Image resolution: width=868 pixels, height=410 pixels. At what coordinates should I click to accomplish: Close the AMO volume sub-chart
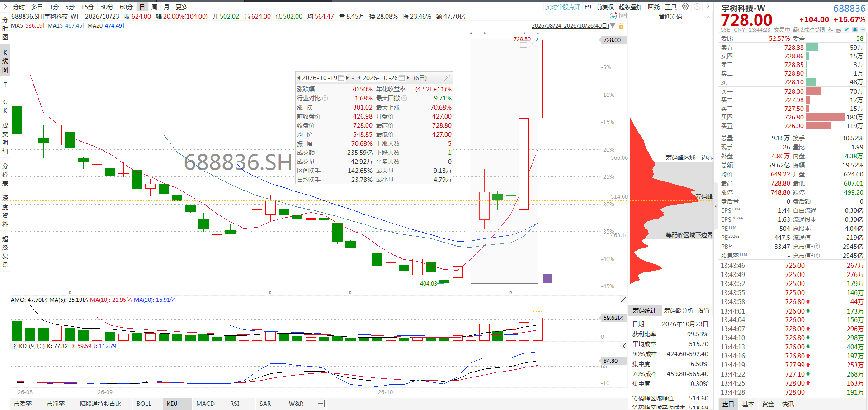pos(623,300)
